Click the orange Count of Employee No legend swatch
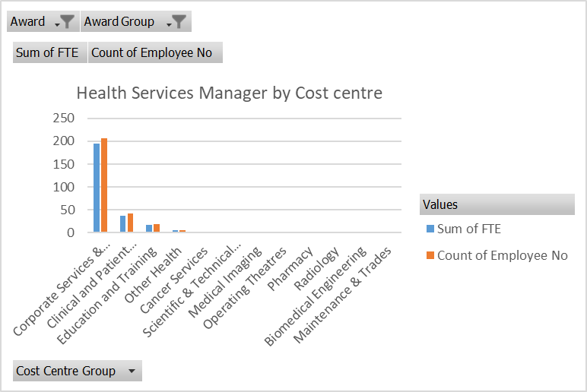The width and height of the screenshot is (587, 392). pos(430,255)
